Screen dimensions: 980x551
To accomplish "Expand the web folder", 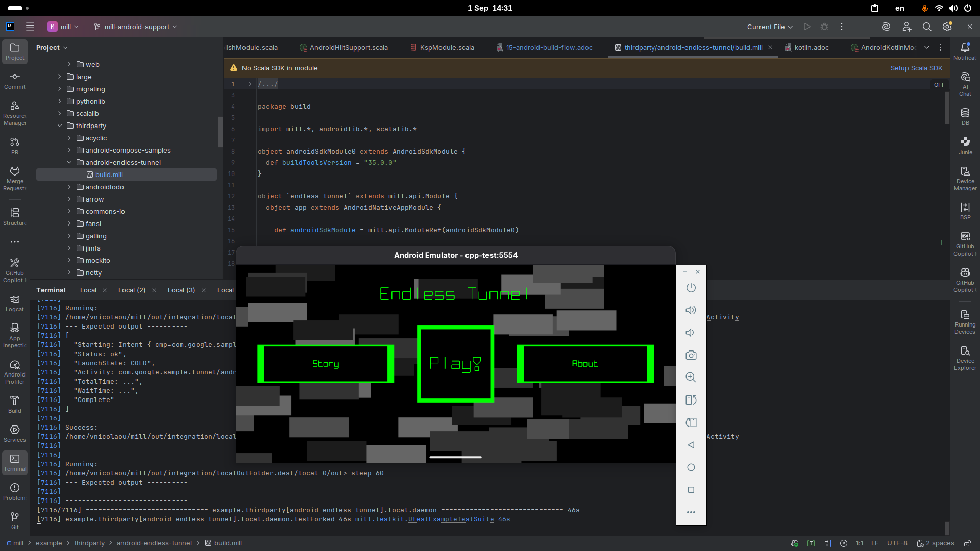I will coord(69,64).
